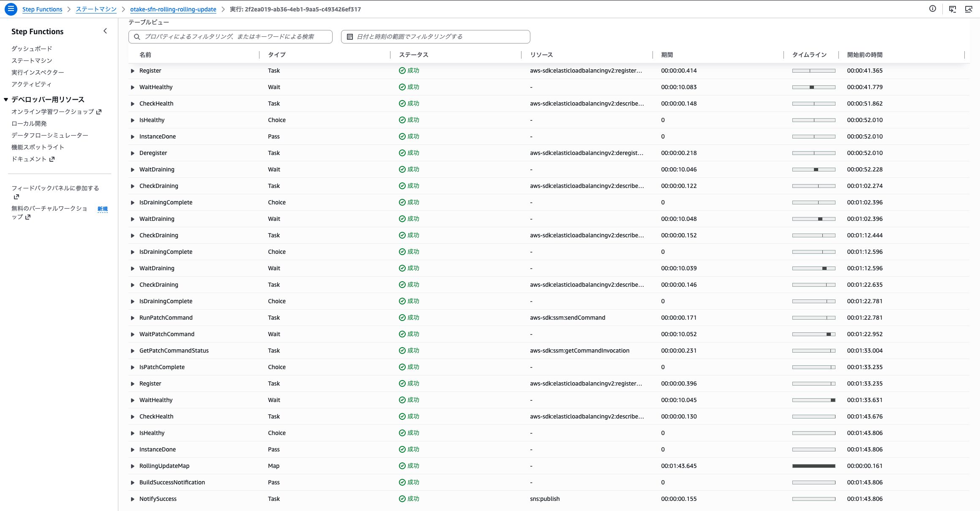The height and width of the screenshot is (511, 980).
Task: Click the external link icon beside オンライン学習ワークショップ
Action: click(x=99, y=112)
